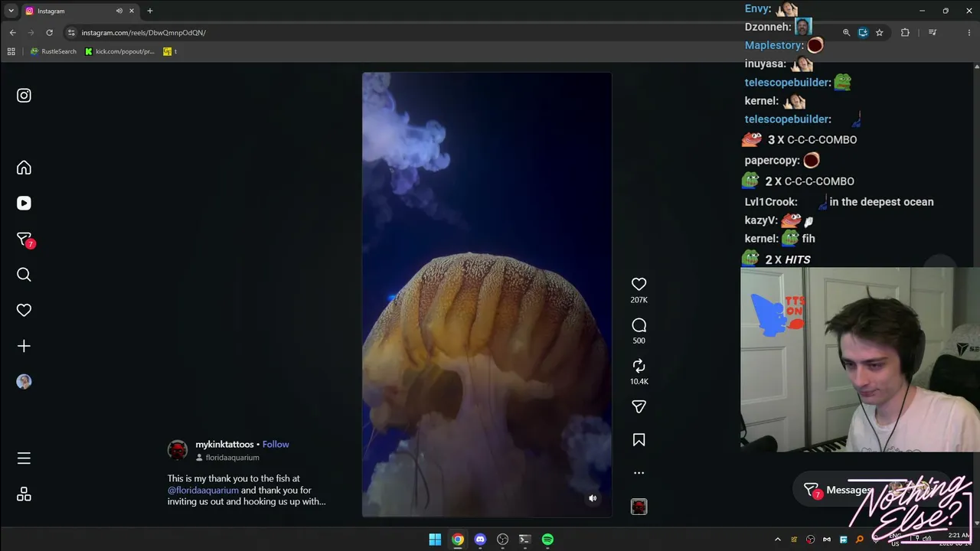Click the Maplestory username in chat
Image resolution: width=980 pixels, height=551 pixels.
(775, 46)
